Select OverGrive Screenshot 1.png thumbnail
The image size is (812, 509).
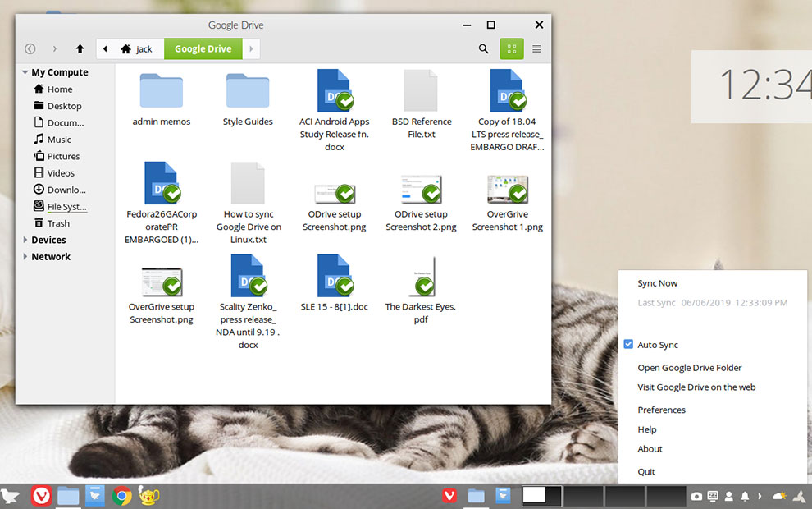tap(508, 189)
